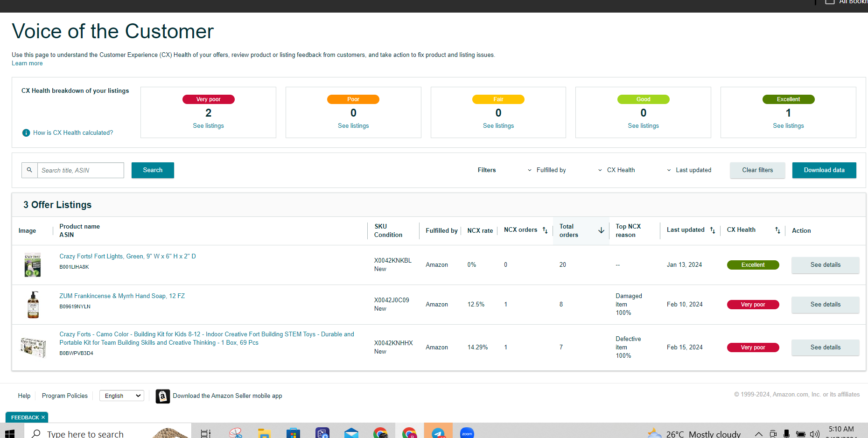Open the Mail app from the taskbar

(351, 433)
